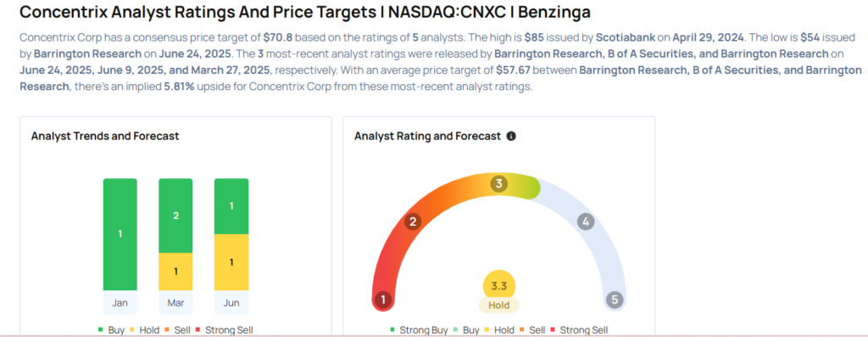Viewport: 868px width, 337px height.
Task: Click the gauge marker numbered 4
Action: point(586,222)
